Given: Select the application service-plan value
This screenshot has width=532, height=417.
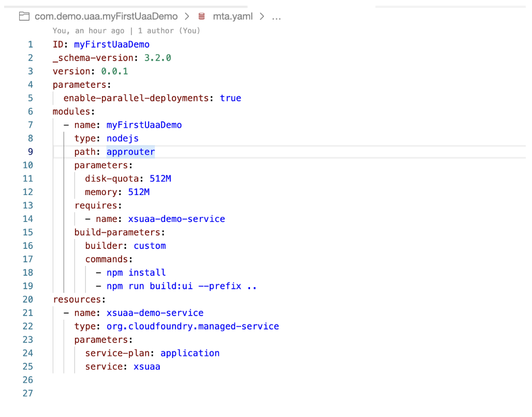Looking at the screenshot, I should [x=190, y=353].
